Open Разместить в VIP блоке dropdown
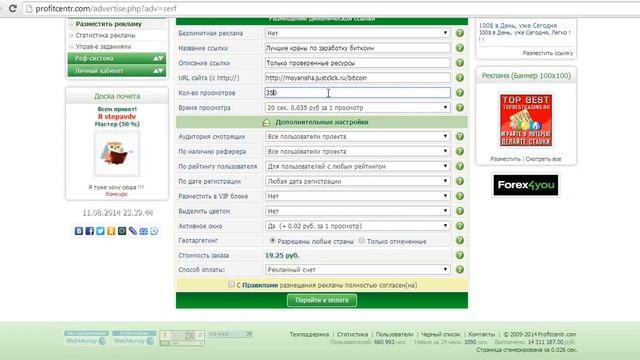Image resolution: width=640 pixels, height=360 pixels. (x=357, y=196)
